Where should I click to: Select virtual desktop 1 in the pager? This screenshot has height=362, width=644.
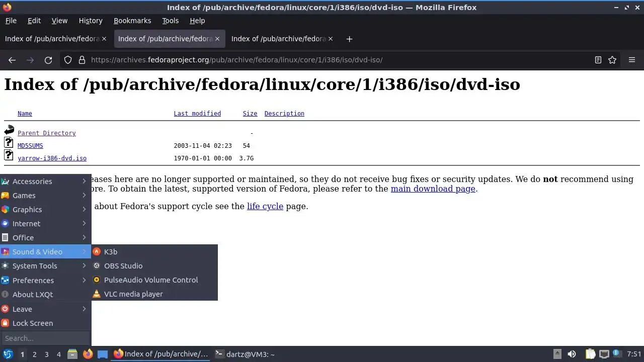22,354
